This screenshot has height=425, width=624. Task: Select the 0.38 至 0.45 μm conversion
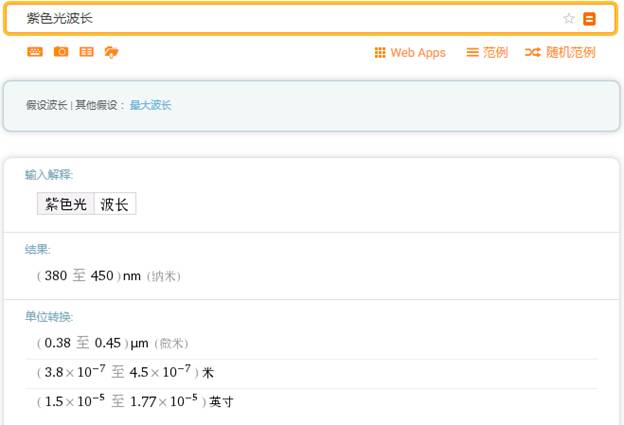[x=113, y=343]
